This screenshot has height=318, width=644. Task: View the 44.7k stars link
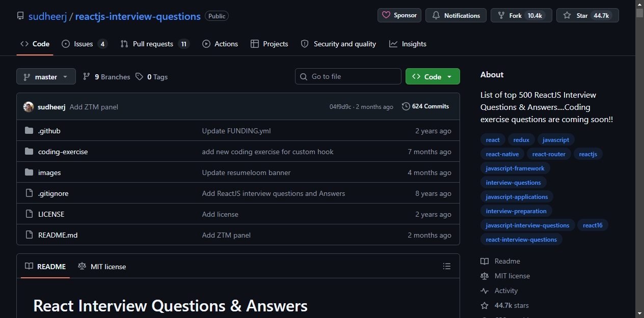(x=505, y=305)
